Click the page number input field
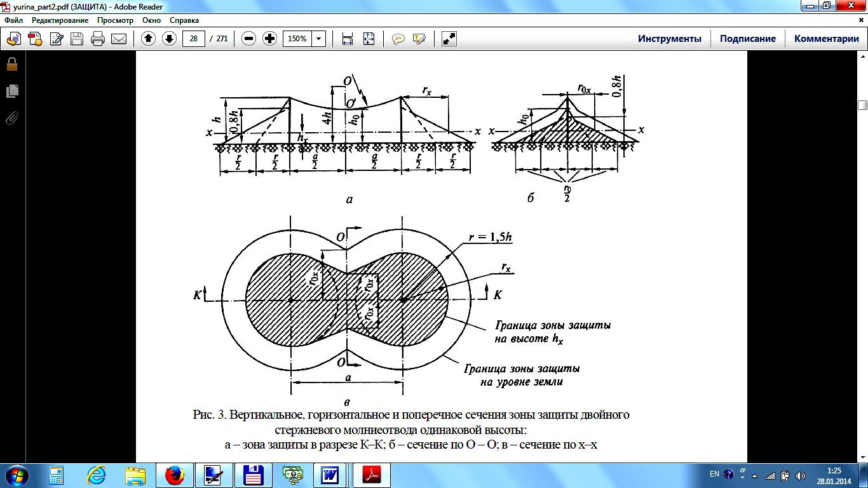Screen dimensions: 868x488 coord(193,39)
